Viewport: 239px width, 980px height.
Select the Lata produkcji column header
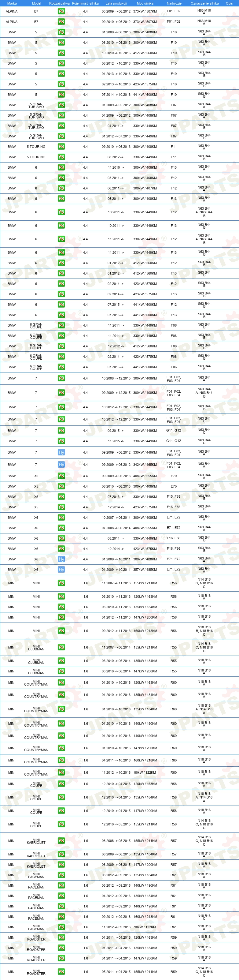(x=116, y=3)
